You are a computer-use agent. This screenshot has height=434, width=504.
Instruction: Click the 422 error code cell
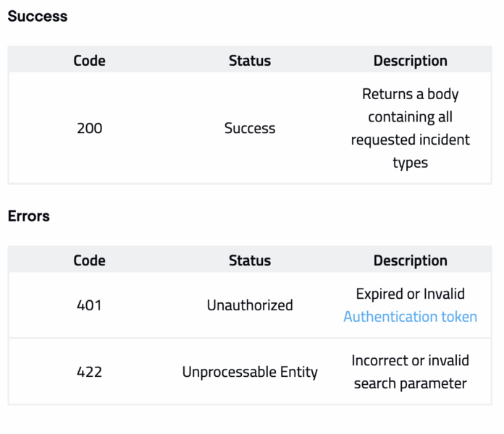[89, 373]
